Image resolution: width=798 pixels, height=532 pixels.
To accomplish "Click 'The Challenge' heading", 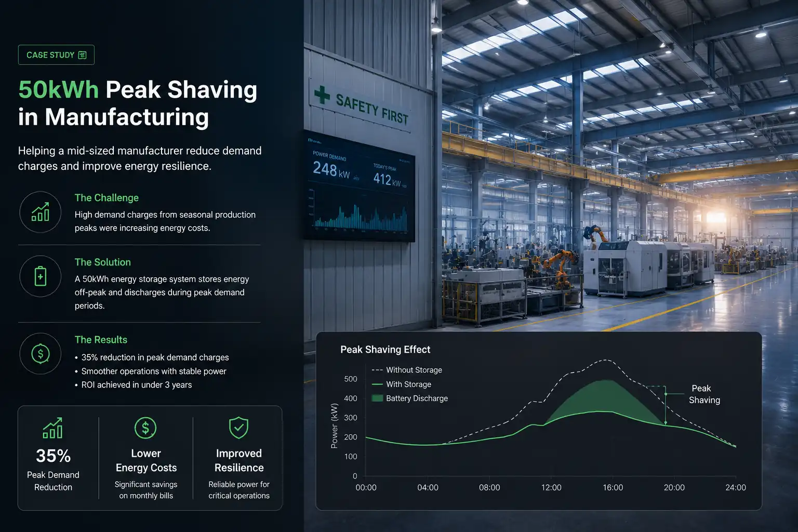I will (107, 198).
